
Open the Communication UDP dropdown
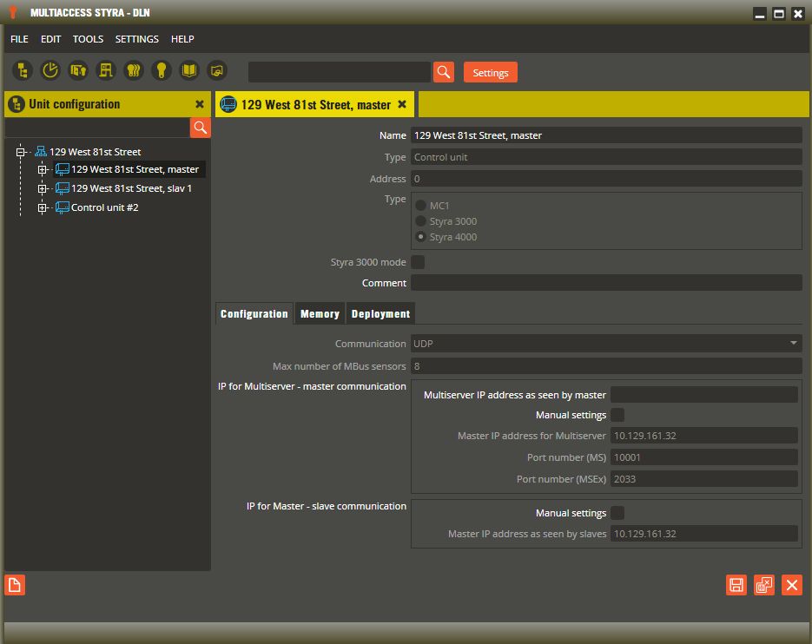(606, 343)
